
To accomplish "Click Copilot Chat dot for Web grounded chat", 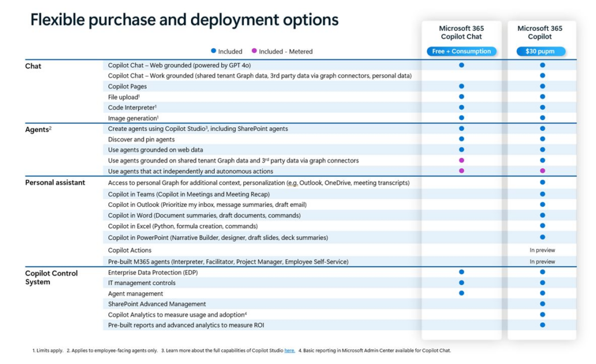I will click(462, 65).
